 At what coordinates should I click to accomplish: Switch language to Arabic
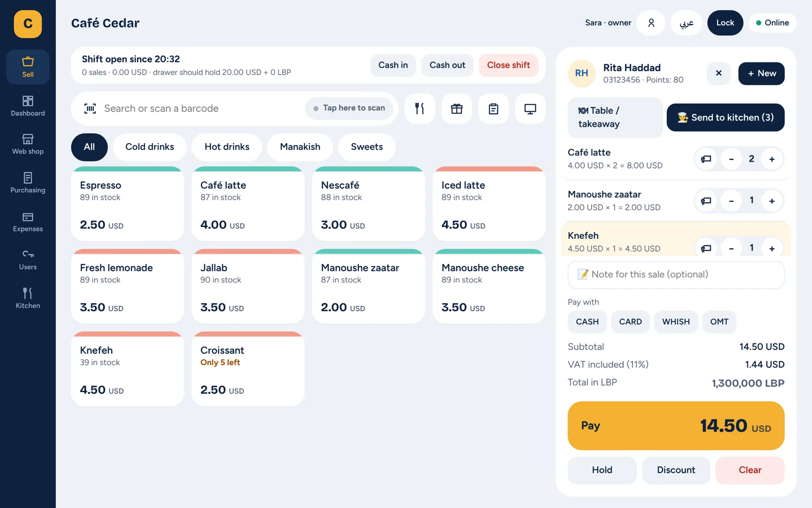686,23
